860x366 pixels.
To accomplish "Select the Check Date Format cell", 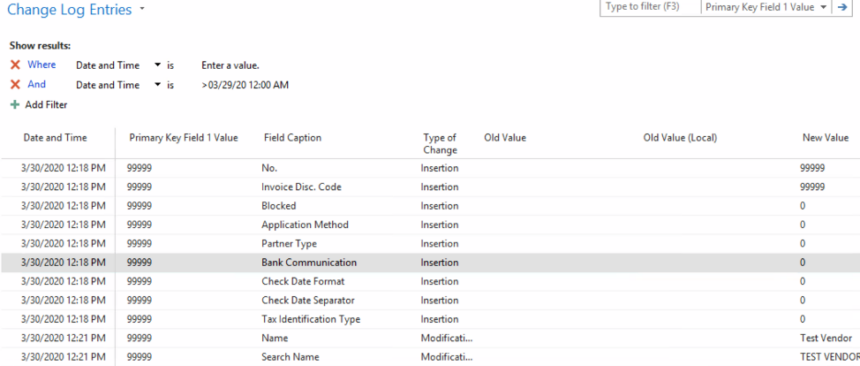I will pos(303,281).
